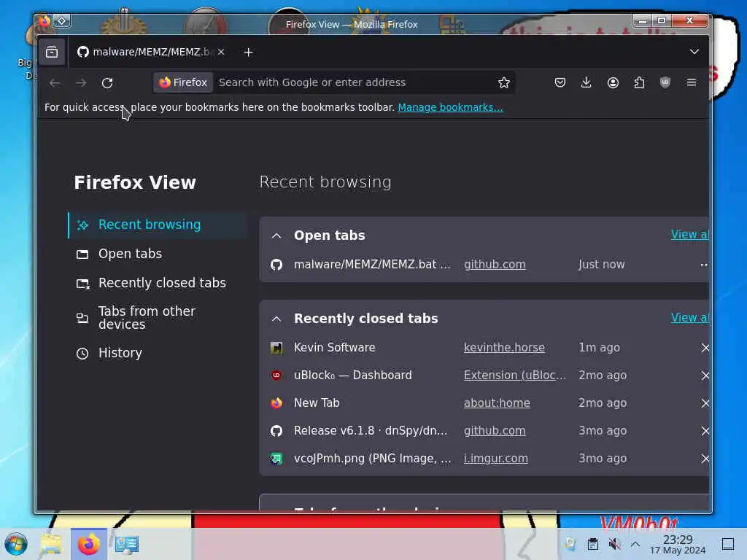Open the Manage bookmarks link
The image size is (747, 560).
450,108
